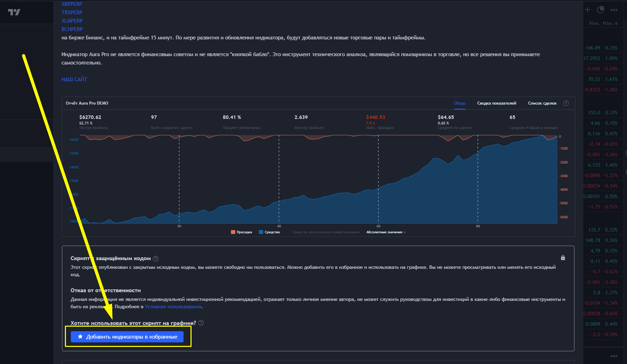This screenshot has height=364, width=627.
Task: Open the XRPPERP link
Action: (x=72, y=4)
